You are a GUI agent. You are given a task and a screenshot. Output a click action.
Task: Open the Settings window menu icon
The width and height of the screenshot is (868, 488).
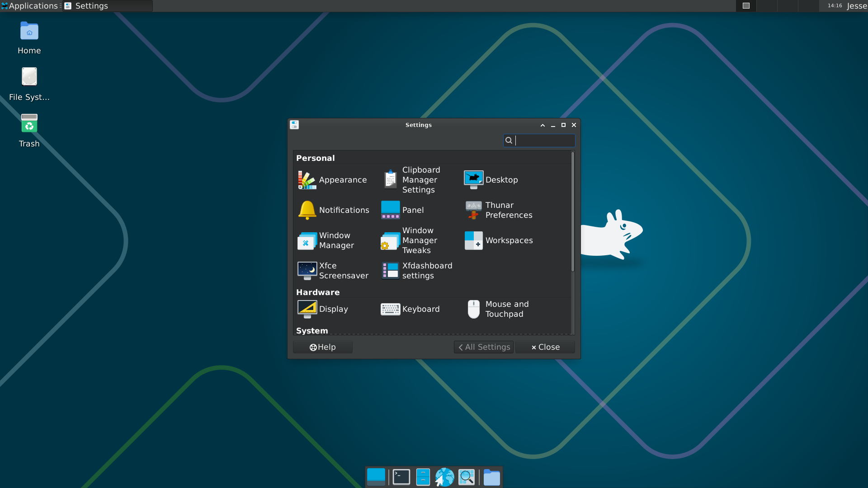point(294,125)
